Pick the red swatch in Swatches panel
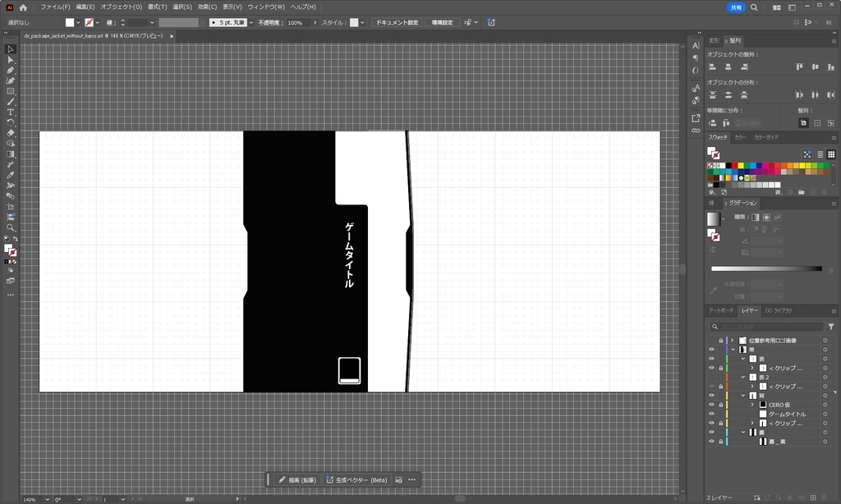This screenshot has width=841, height=504. click(x=734, y=166)
